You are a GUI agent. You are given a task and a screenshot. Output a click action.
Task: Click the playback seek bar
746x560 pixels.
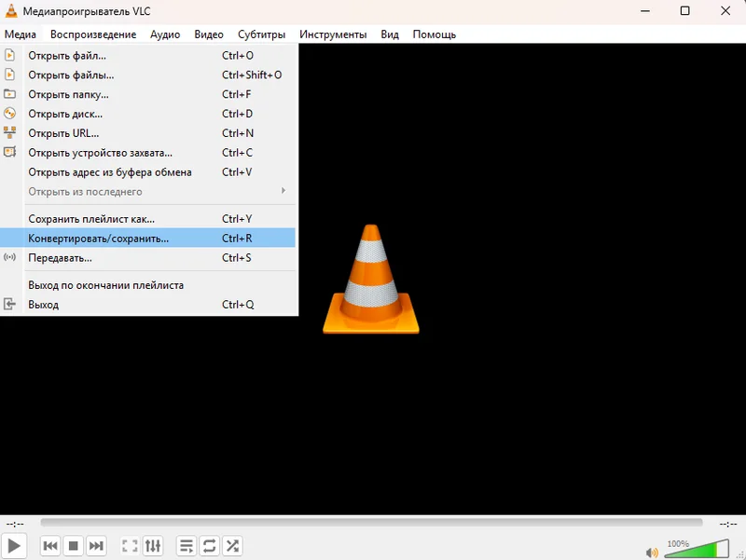point(371,523)
